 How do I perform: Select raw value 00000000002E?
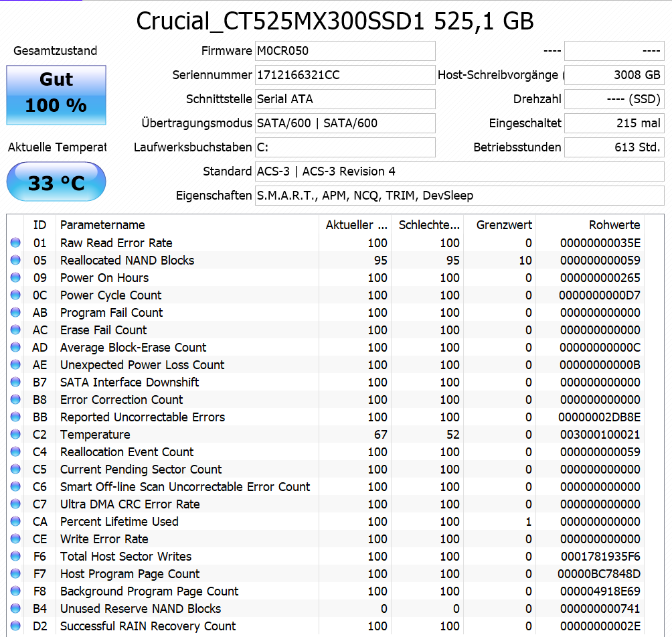click(x=600, y=626)
